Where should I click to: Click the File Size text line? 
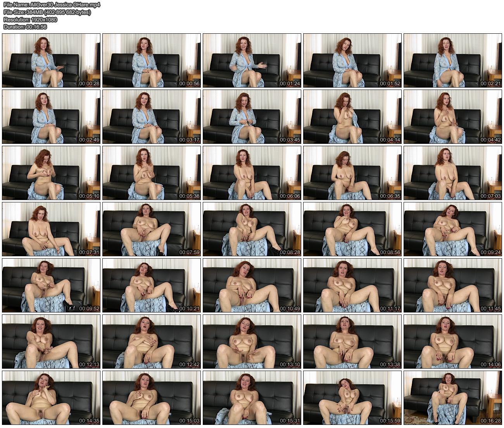(47, 12)
